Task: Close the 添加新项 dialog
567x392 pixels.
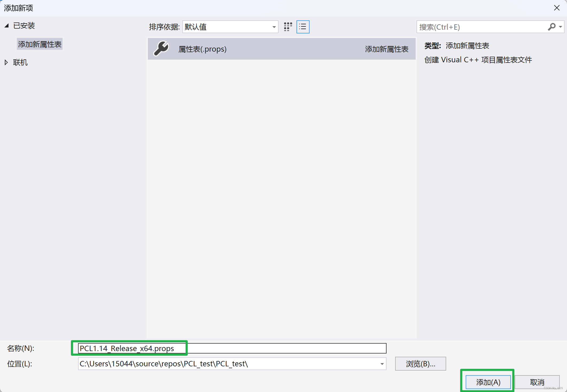Action: click(557, 8)
